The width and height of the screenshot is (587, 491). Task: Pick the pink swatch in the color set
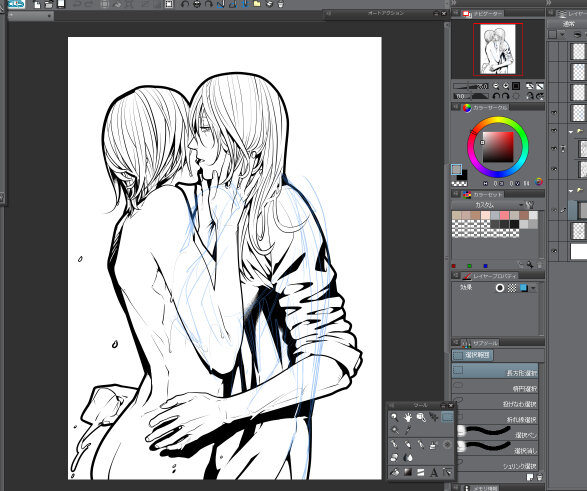tap(504, 215)
